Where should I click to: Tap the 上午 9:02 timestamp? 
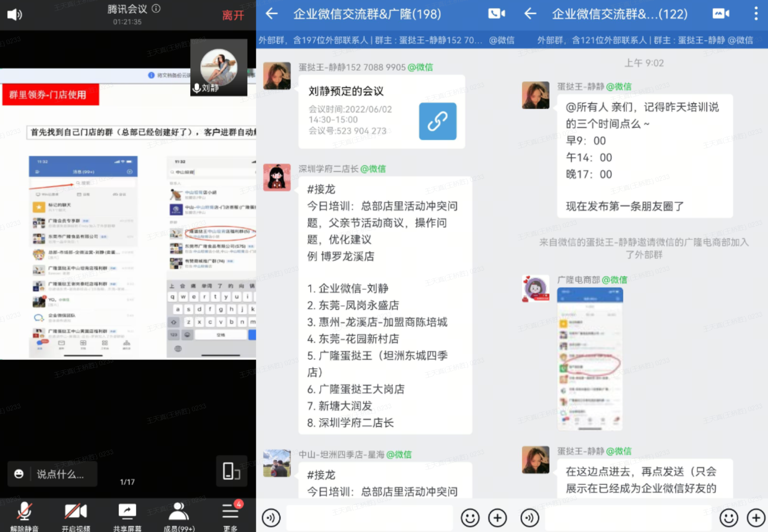644,63
